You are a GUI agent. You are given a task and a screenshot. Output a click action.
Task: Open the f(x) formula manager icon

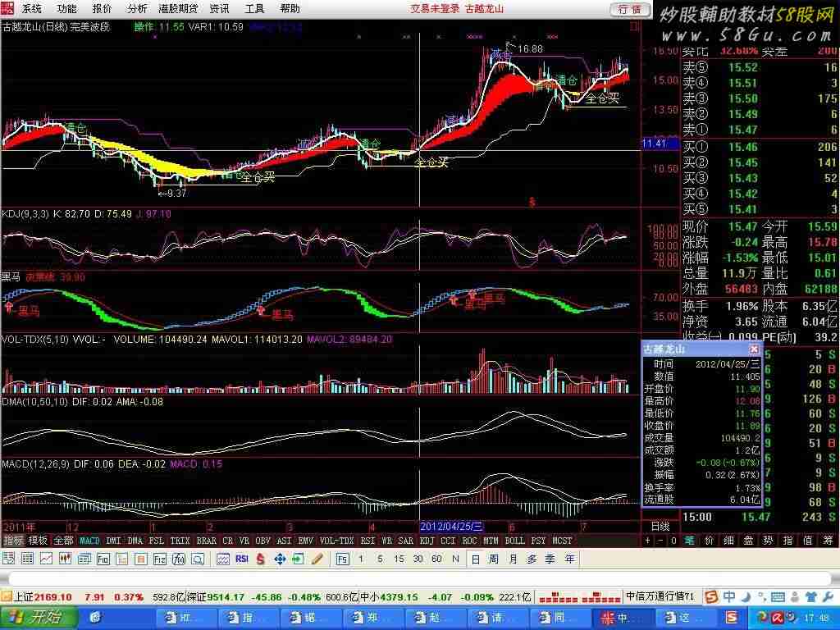click(178, 559)
